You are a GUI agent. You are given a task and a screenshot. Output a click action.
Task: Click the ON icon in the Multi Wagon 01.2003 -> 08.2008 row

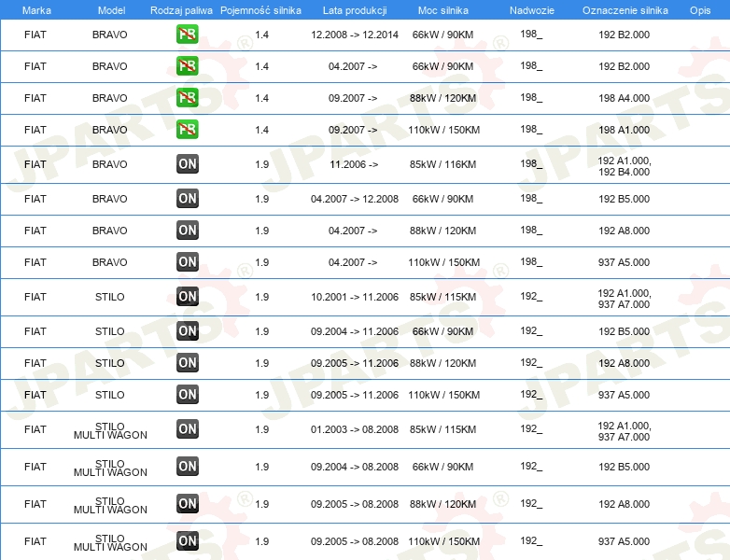click(187, 428)
